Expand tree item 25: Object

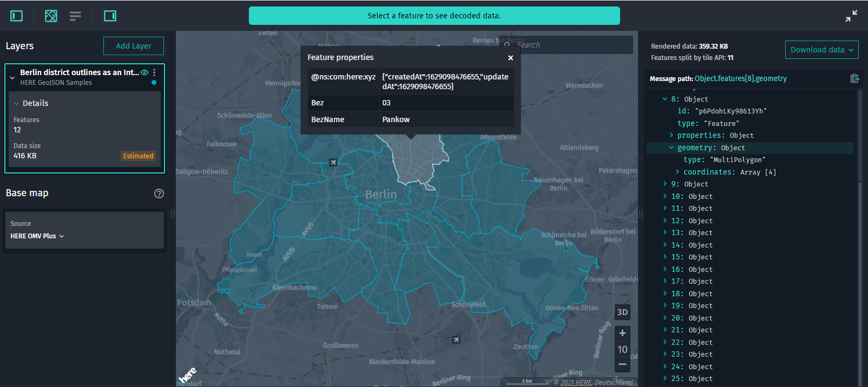pos(665,378)
